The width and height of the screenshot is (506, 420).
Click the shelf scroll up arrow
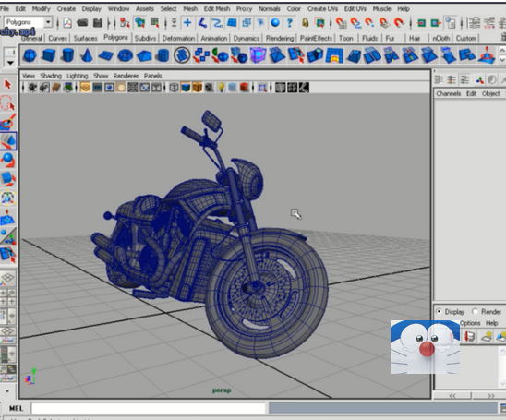click(502, 51)
